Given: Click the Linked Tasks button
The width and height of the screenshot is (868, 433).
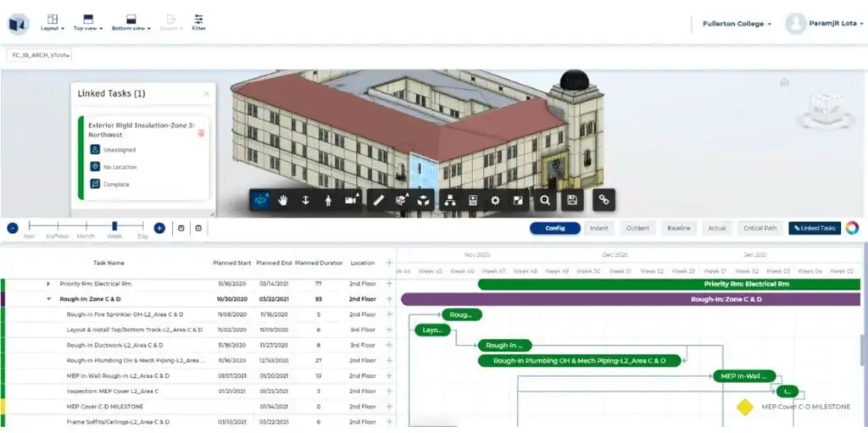Looking at the screenshot, I should click(814, 228).
